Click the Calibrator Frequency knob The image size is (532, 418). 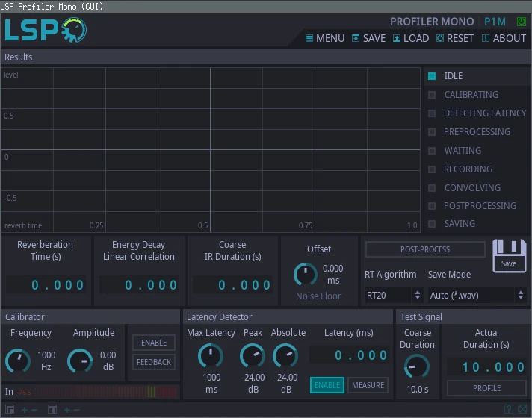click(x=18, y=361)
